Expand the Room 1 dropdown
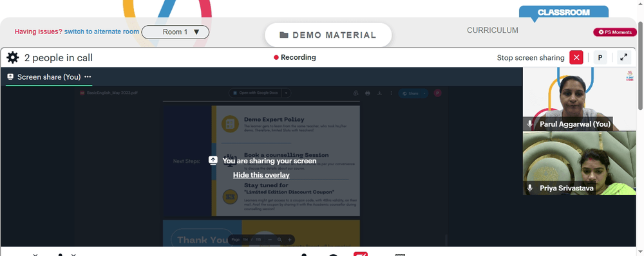Screen dimensions: 644x256 click(175, 32)
